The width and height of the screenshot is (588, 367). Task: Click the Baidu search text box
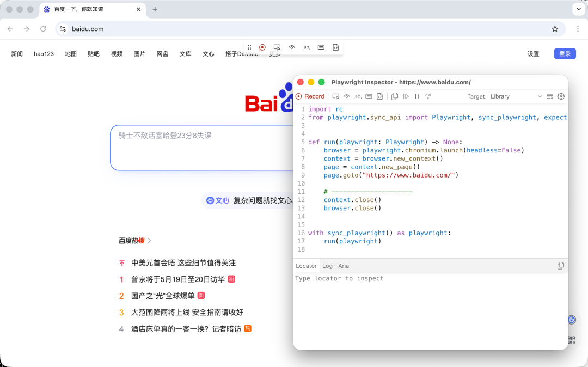point(203,148)
